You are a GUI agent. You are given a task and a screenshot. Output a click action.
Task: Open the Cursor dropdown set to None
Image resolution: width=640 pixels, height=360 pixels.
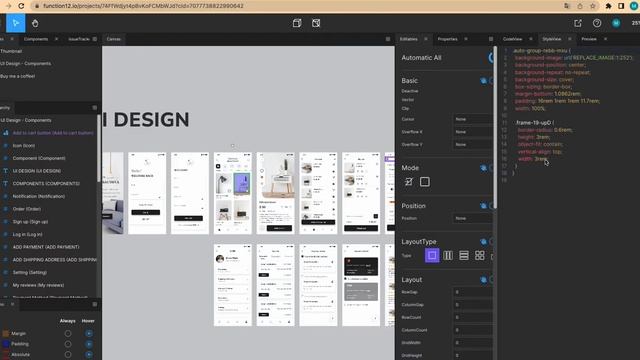pos(472,119)
